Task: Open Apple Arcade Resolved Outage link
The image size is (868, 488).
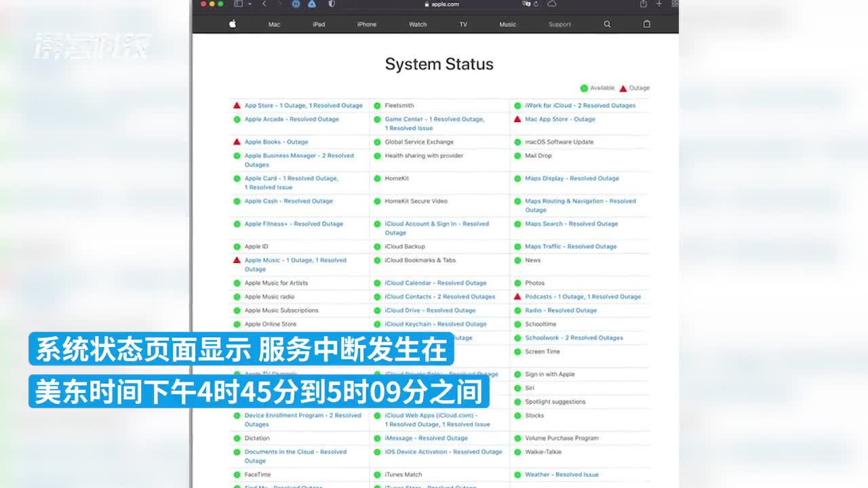Action: [x=292, y=119]
